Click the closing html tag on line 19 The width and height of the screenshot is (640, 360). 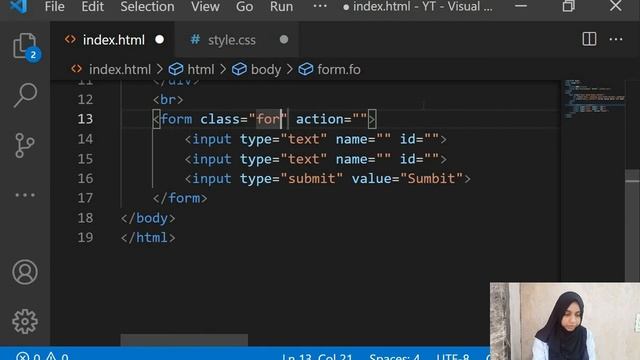(148, 238)
